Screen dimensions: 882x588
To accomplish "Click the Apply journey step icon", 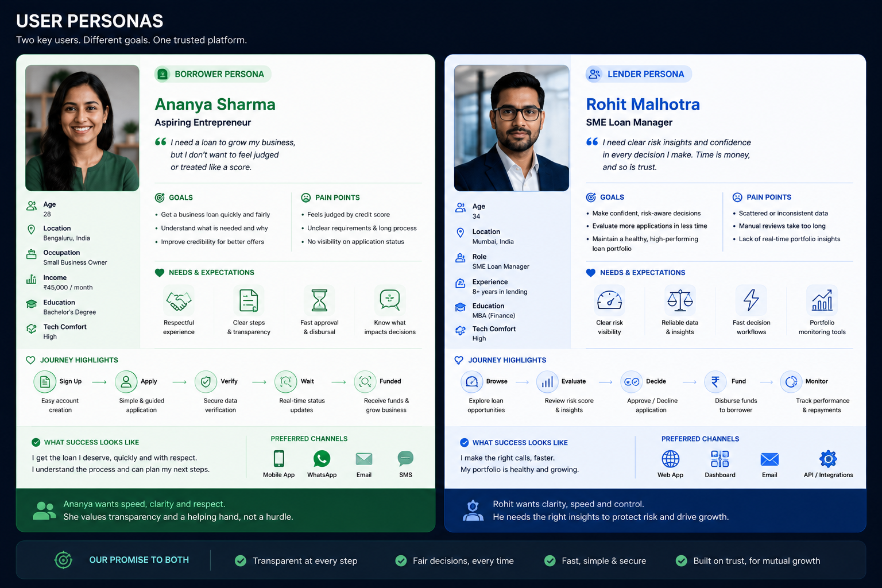I will [126, 382].
